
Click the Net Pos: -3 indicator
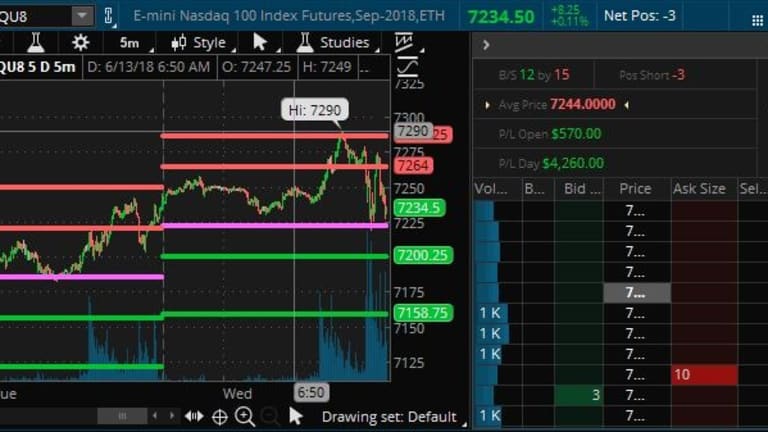click(640, 16)
